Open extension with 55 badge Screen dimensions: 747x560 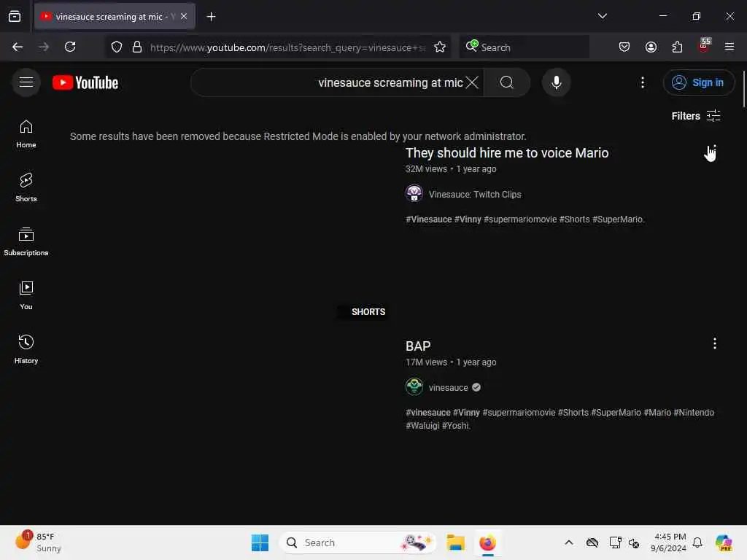pos(704,46)
